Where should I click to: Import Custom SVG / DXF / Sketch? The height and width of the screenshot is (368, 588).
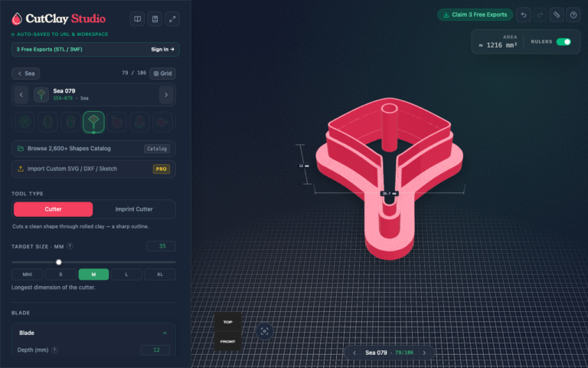click(93, 169)
